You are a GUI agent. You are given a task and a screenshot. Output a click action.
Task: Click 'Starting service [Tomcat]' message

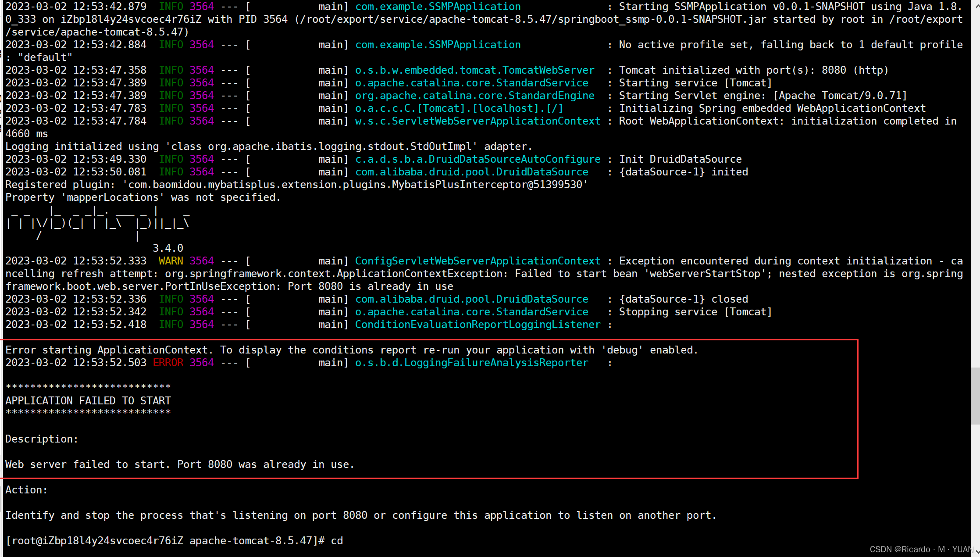click(695, 83)
